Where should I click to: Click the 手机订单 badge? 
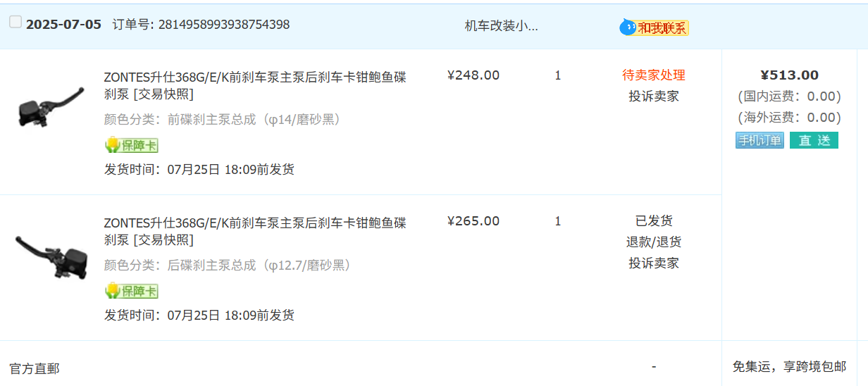click(x=760, y=140)
